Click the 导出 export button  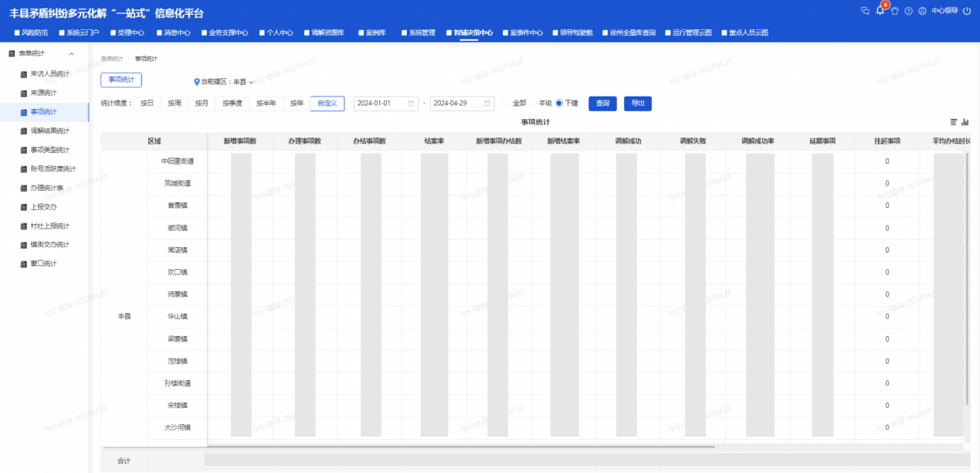tap(637, 104)
